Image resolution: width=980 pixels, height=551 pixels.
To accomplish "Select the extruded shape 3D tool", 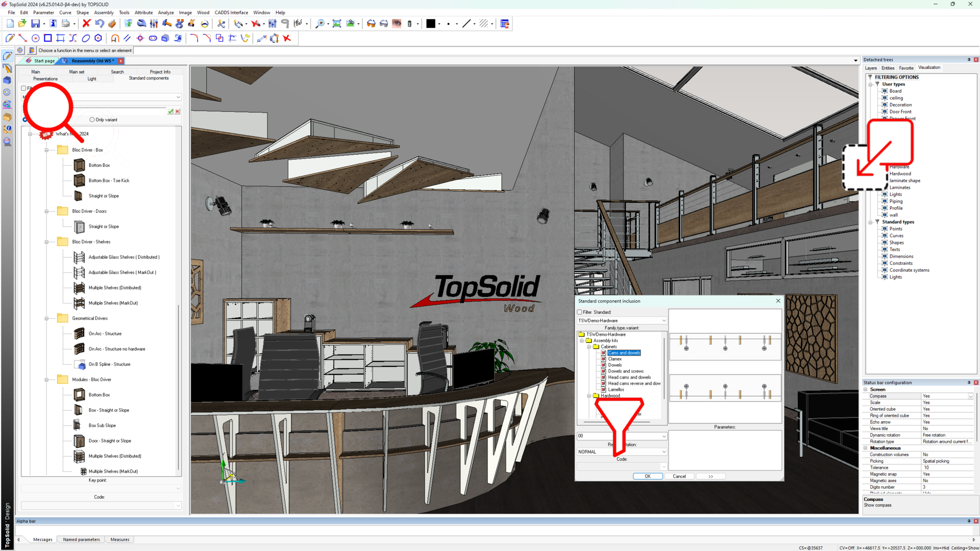I will (165, 38).
